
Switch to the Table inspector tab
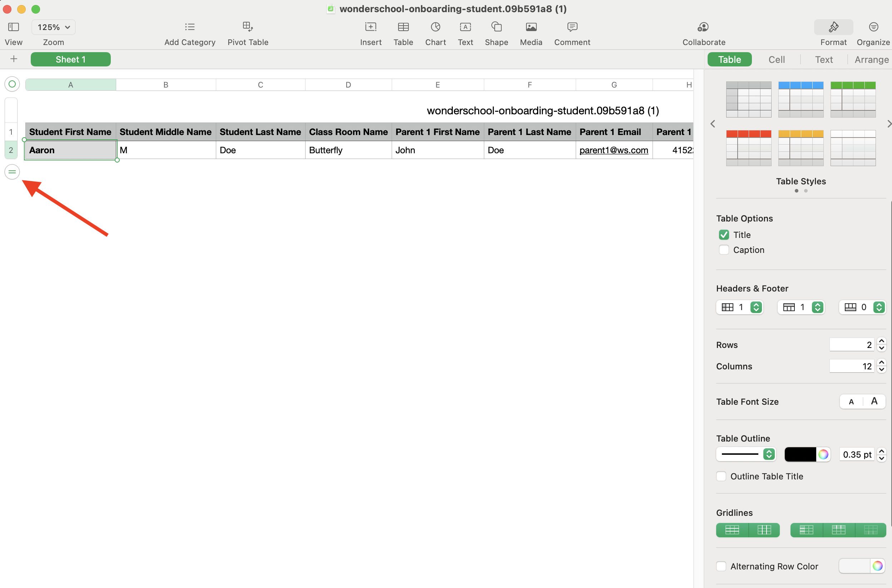[x=729, y=59]
